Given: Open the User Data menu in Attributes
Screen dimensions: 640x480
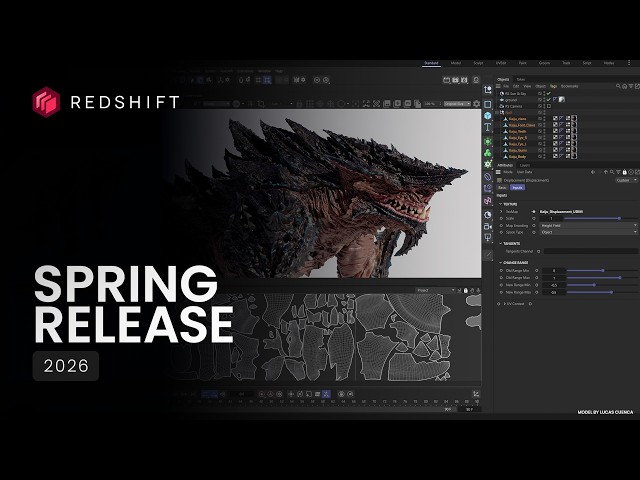Looking at the screenshot, I should (524, 172).
